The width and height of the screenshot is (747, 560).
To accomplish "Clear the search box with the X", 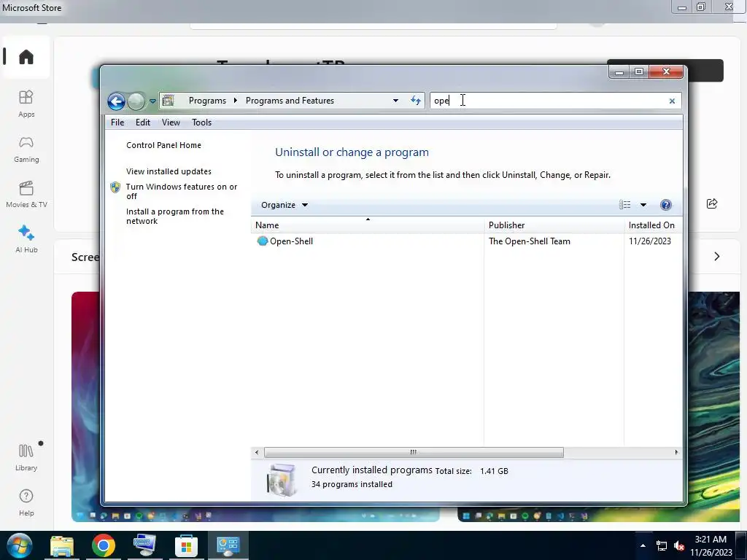I will click(672, 101).
